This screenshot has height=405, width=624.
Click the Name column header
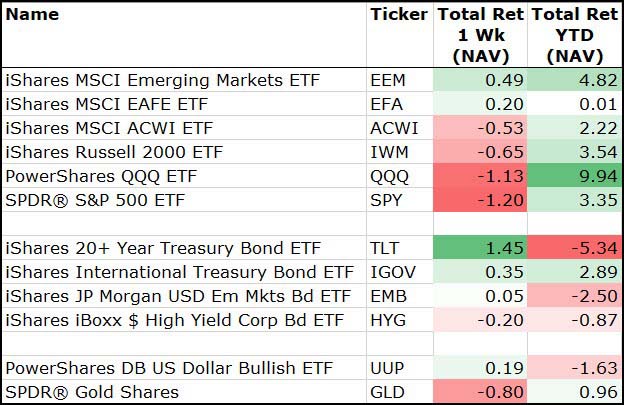click(x=32, y=15)
